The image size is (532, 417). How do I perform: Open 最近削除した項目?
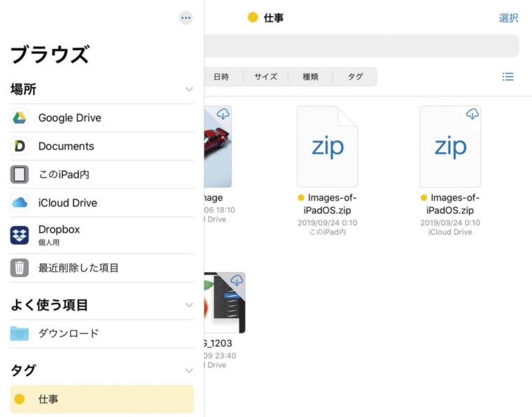tap(102, 268)
